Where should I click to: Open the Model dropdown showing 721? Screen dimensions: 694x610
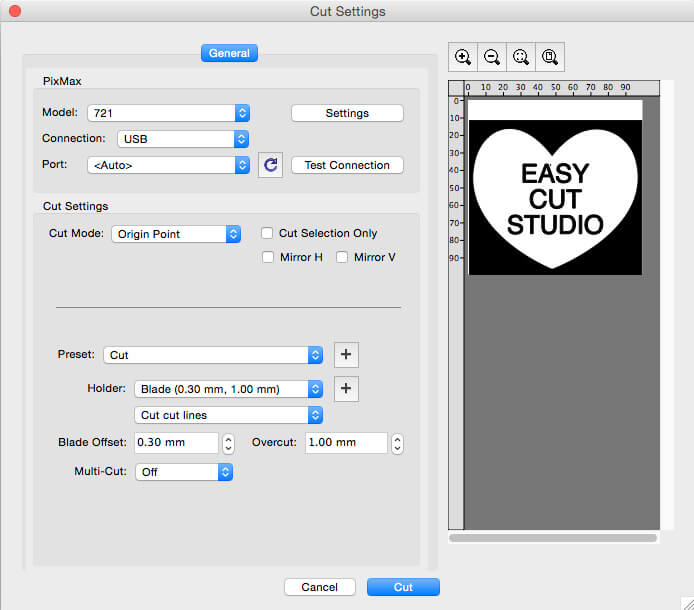pyautogui.click(x=168, y=113)
